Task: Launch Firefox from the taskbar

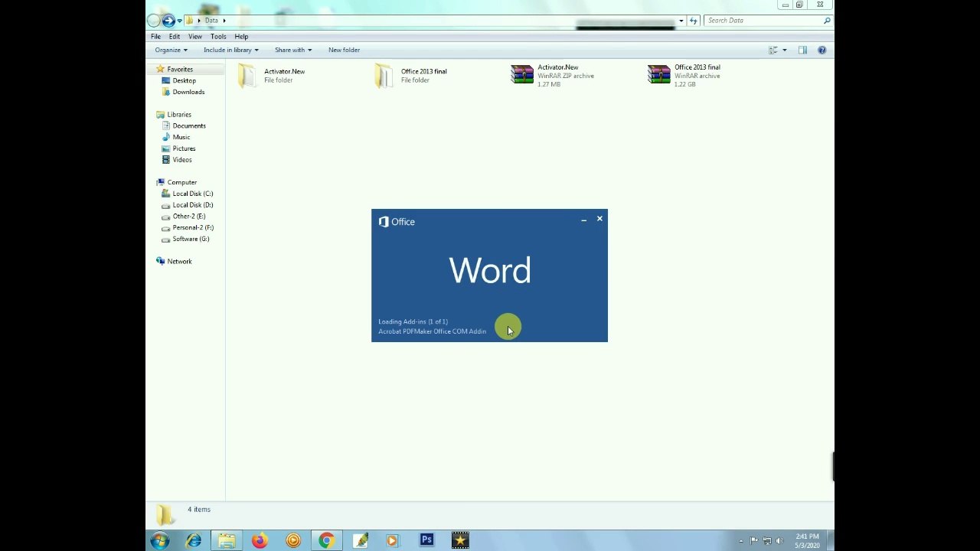Action: pyautogui.click(x=260, y=541)
